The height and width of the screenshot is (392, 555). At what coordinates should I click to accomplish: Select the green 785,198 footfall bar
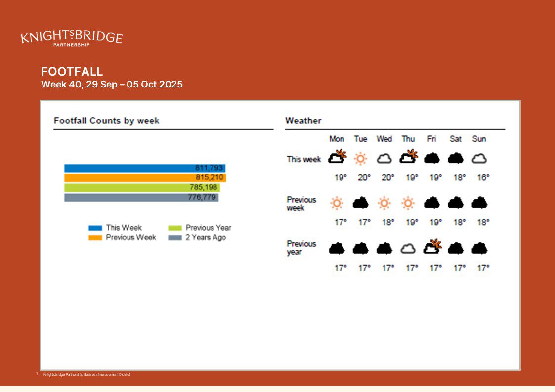142,188
